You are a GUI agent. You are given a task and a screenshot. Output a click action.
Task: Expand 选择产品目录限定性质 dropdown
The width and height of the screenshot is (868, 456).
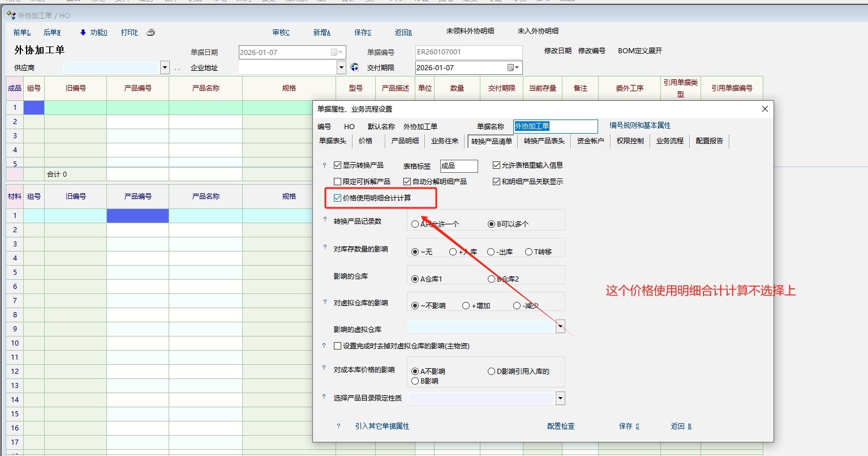click(560, 398)
